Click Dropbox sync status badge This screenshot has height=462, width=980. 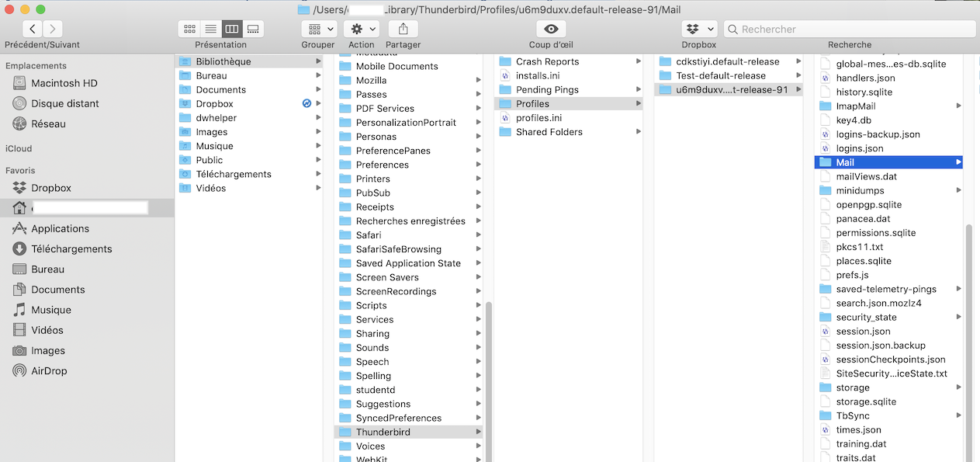coord(306,103)
